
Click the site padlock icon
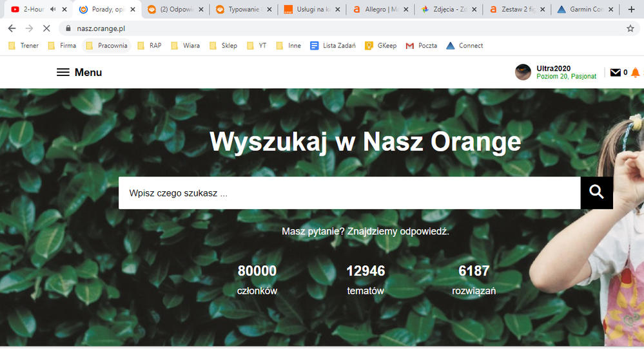68,29
